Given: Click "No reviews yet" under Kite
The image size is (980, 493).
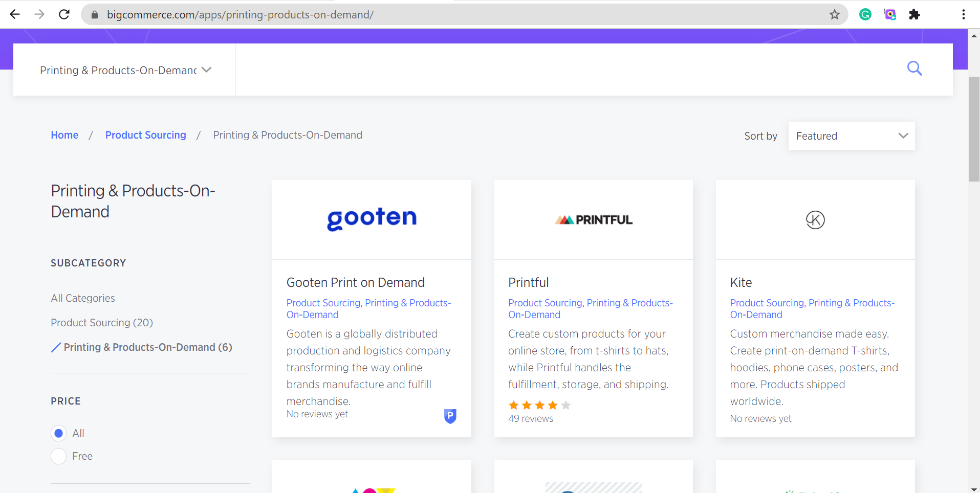Looking at the screenshot, I should [761, 419].
